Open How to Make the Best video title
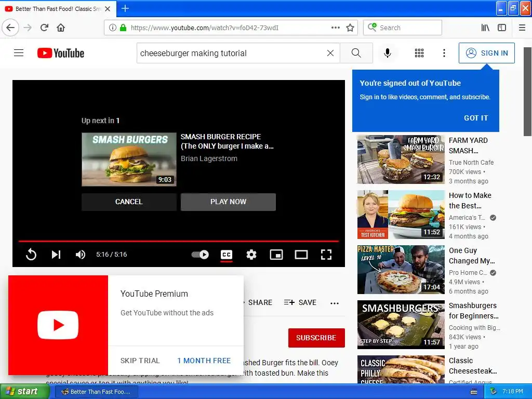The height and width of the screenshot is (399, 532). 470,201
